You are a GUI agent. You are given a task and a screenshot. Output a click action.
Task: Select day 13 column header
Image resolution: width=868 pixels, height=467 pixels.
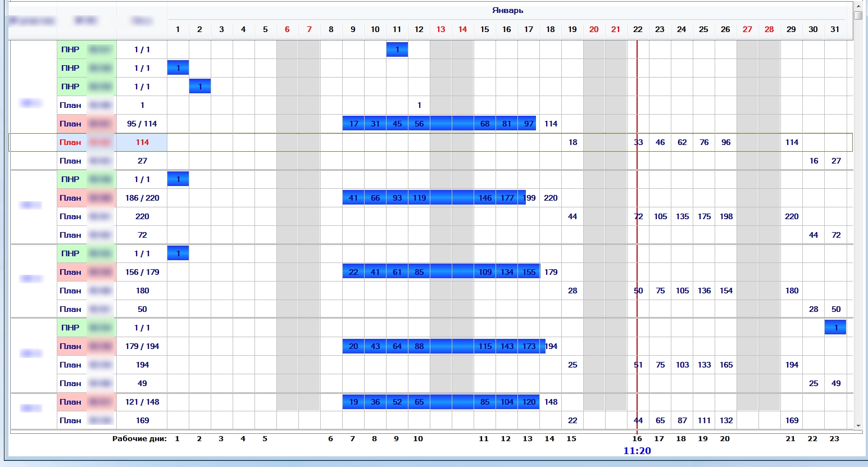tap(440, 29)
